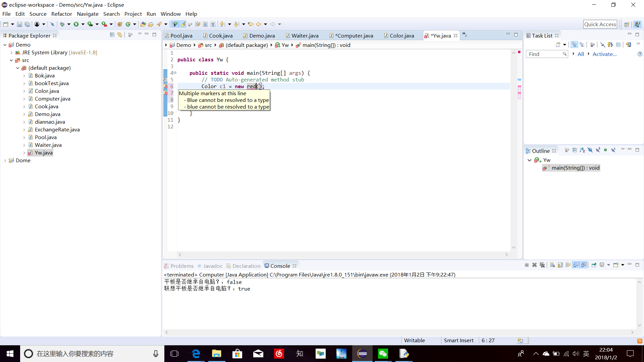Viewport: 644px width, 362px height.
Task: Click the New Java Package icon
Action: pos(120,24)
